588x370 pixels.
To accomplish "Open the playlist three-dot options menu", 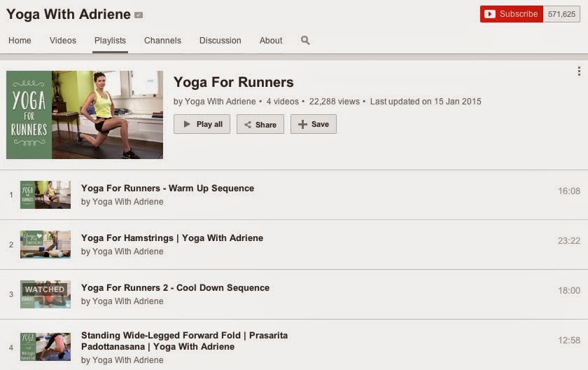I will pyautogui.click(x=579, y=71).
